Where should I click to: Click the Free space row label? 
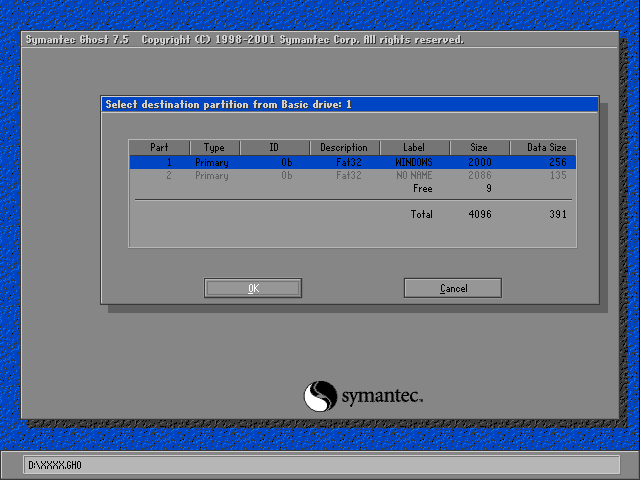[x=422, y=189]
